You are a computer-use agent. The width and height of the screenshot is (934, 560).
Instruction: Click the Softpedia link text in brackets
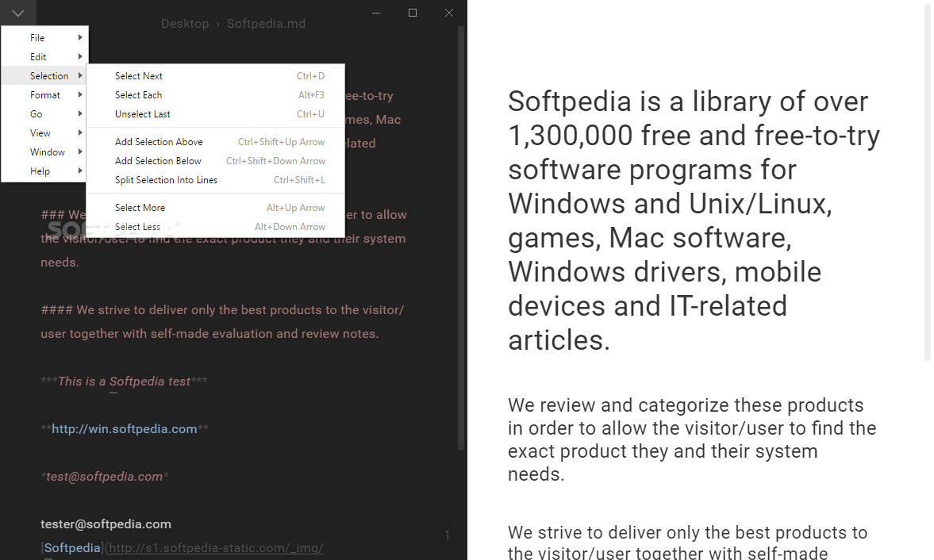click(72, 548)
